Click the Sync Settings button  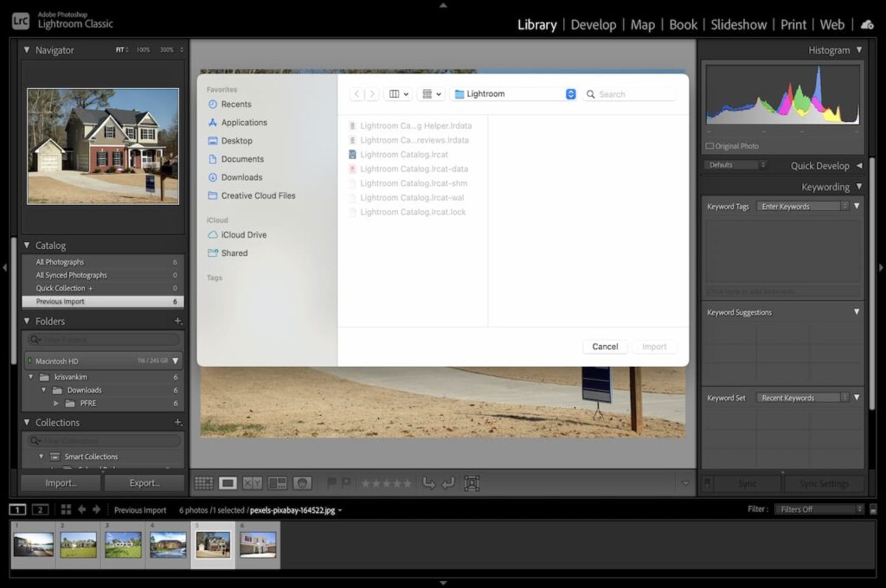824,483
